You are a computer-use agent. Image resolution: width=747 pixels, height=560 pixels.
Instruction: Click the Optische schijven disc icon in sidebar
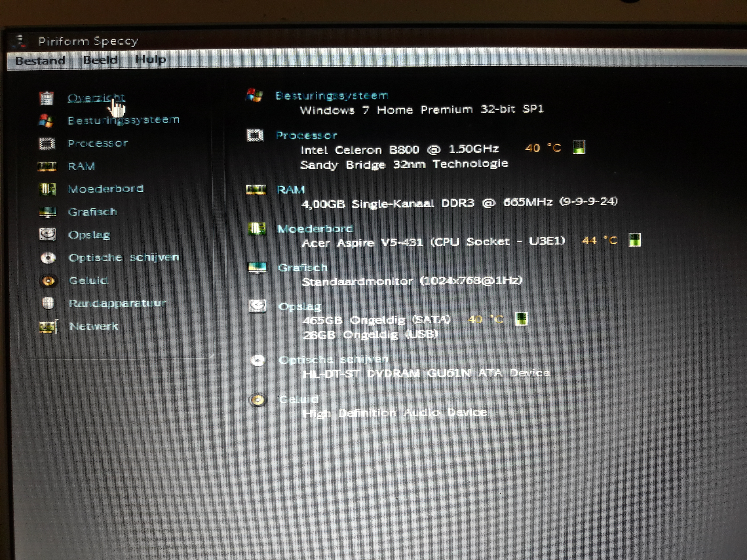pos(48,258)
